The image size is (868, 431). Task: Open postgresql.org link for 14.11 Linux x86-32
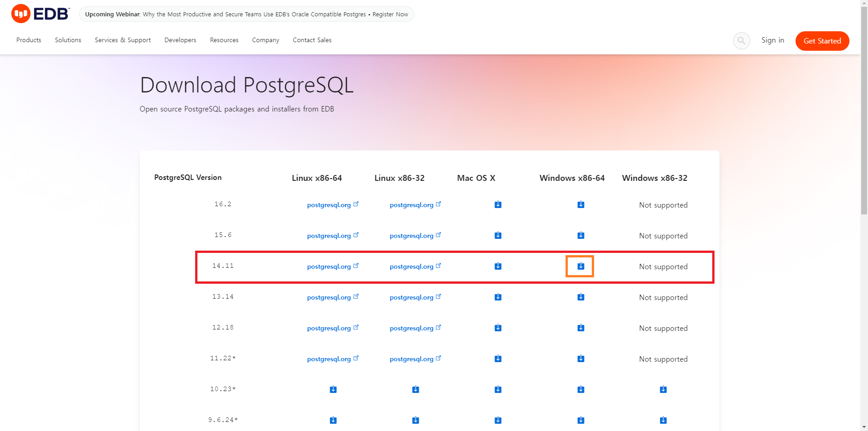[415, 266]
